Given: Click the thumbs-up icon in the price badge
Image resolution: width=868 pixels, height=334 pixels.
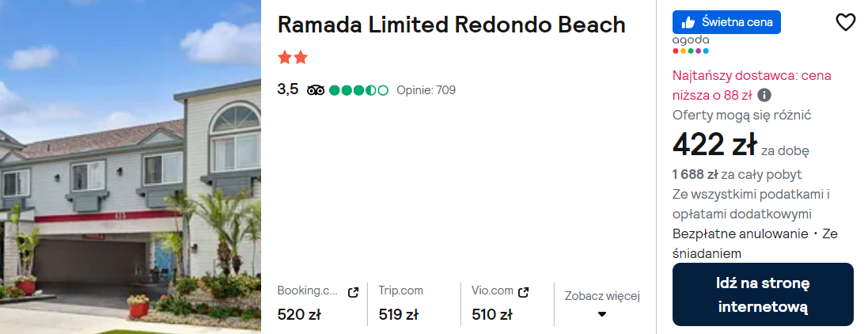Looking at the screenshot, I should tap(688, 22).
